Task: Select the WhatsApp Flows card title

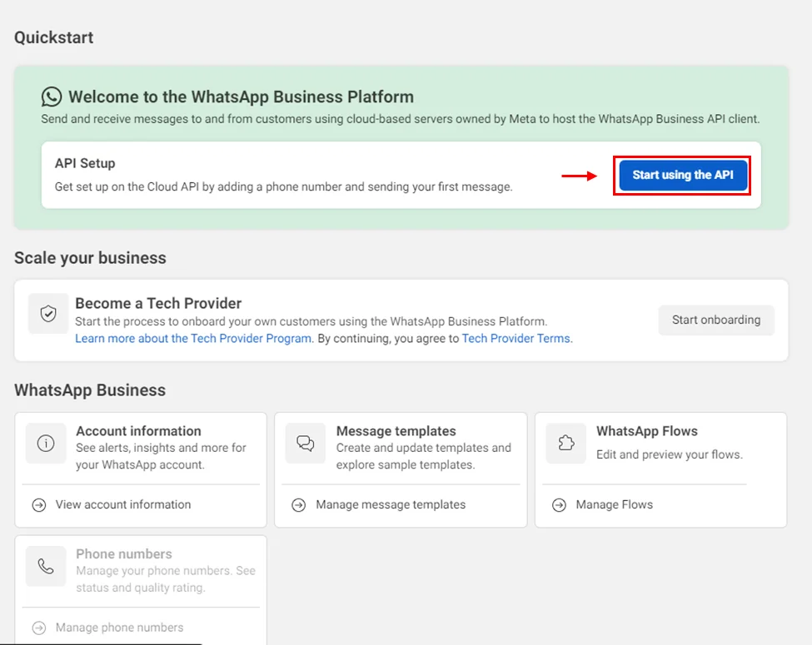Action: coord(647,431)
